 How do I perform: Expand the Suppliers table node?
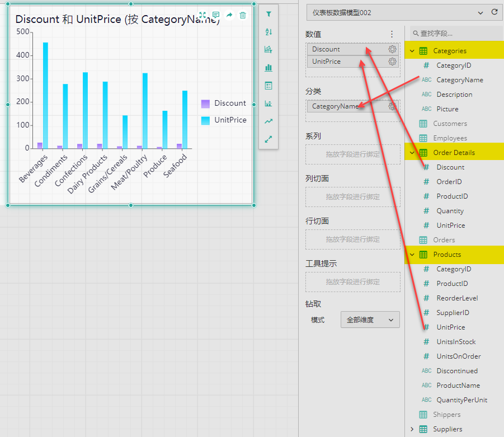[x=412, y=429]
